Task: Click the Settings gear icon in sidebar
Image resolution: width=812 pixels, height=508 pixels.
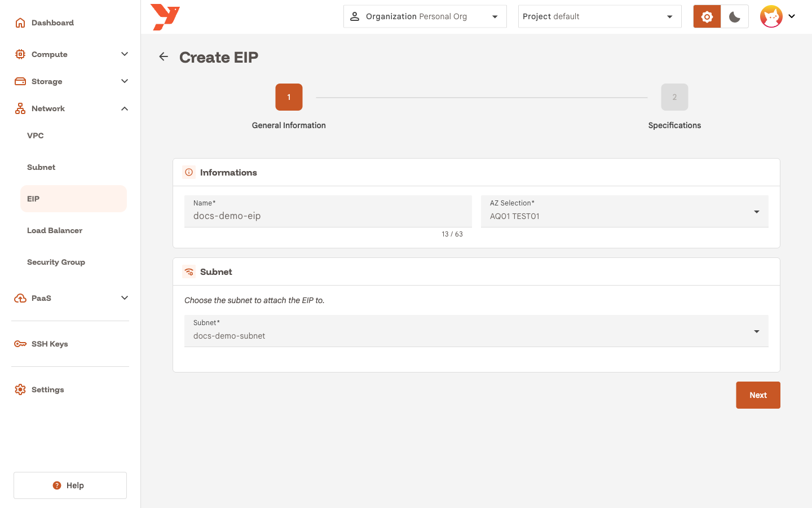Action: tap(20, 389)
